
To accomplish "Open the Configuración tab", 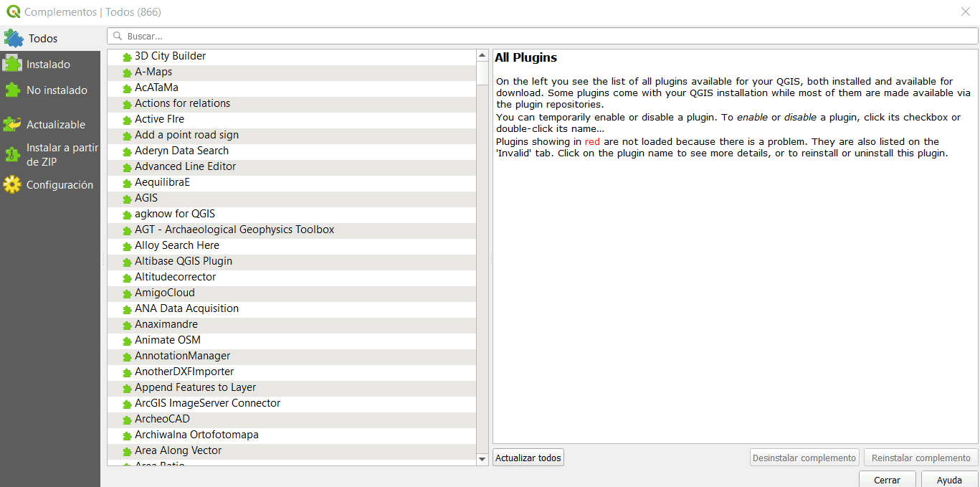I will click(x=50, y=185).
